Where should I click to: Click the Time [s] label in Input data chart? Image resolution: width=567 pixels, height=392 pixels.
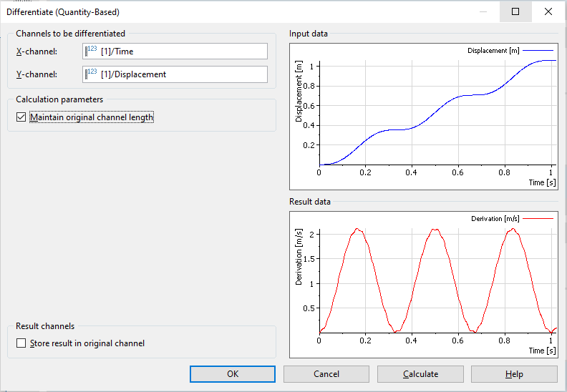tap(541, 182)
